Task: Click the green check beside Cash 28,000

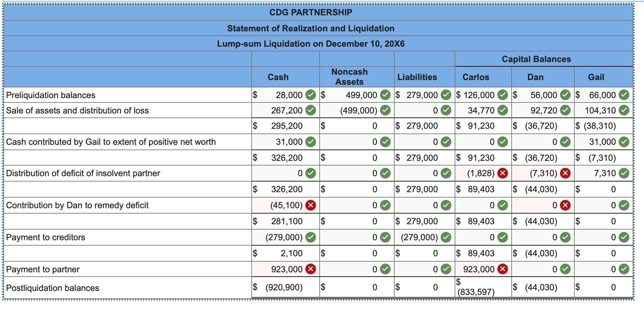Action: tap(311, 95)
